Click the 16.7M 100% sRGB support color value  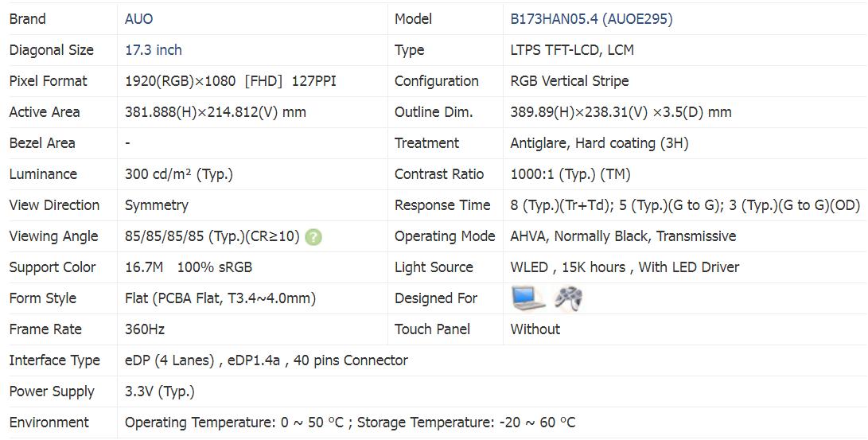(x=189, y=267)
